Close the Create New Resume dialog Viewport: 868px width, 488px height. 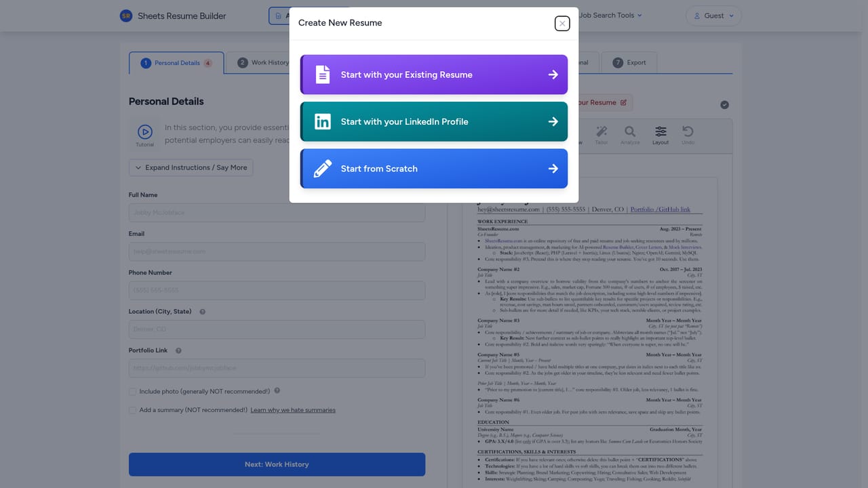pos(562,24)
